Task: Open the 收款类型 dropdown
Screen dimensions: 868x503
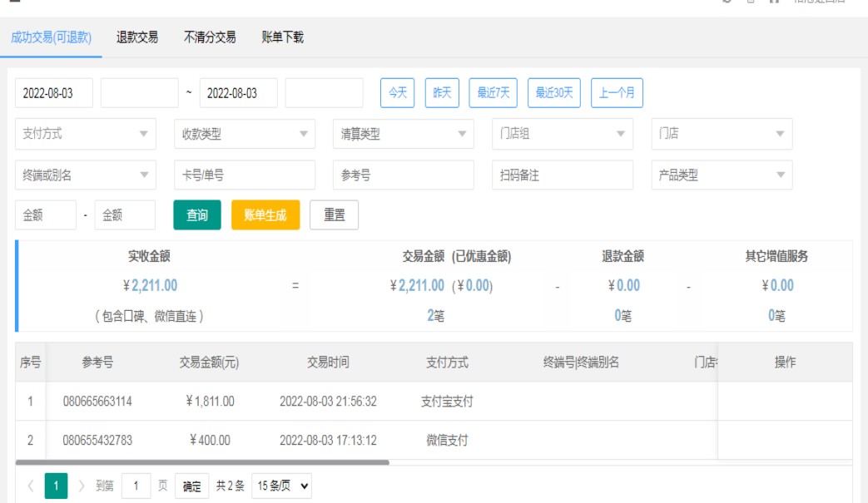Action: pyautogui.click(x=245, y=134)
